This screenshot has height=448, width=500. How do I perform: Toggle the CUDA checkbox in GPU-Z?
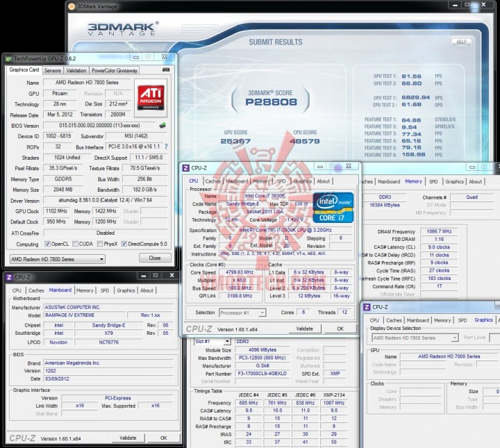click(x=75, y=244)
